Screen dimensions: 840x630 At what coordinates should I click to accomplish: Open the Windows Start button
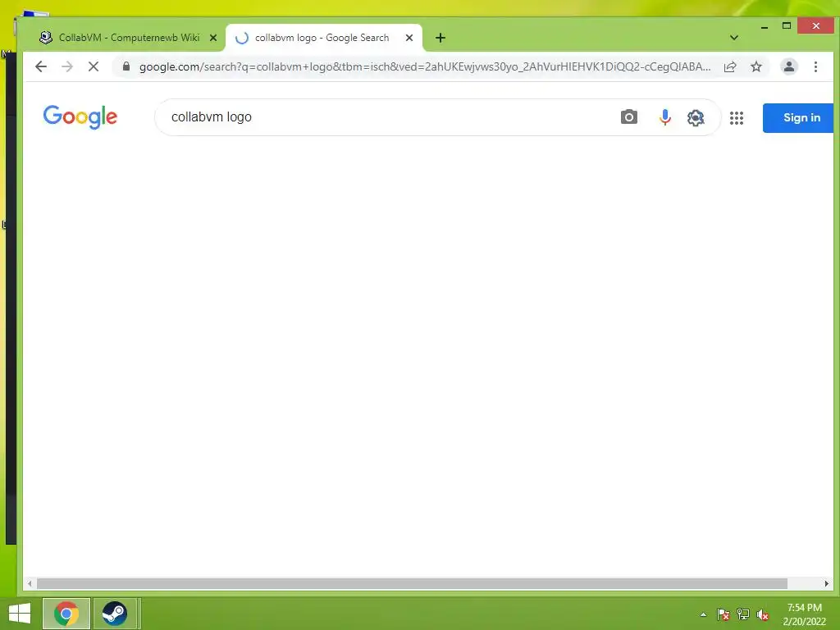click(20, 614)
